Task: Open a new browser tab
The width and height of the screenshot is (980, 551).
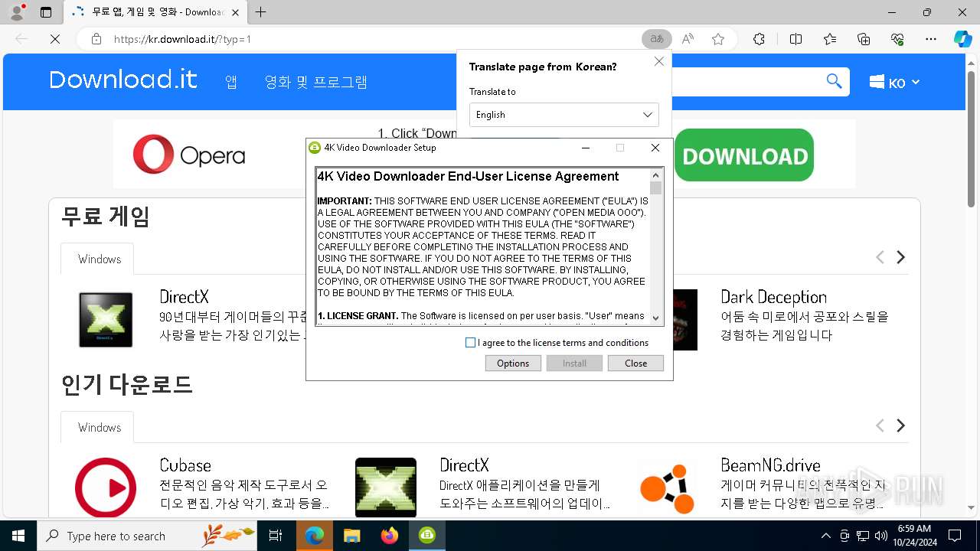Action: (261, 12)
